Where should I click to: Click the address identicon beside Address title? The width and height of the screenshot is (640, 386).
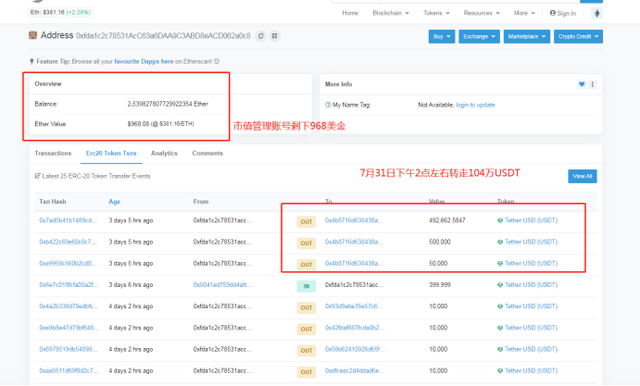pos(33,35)
